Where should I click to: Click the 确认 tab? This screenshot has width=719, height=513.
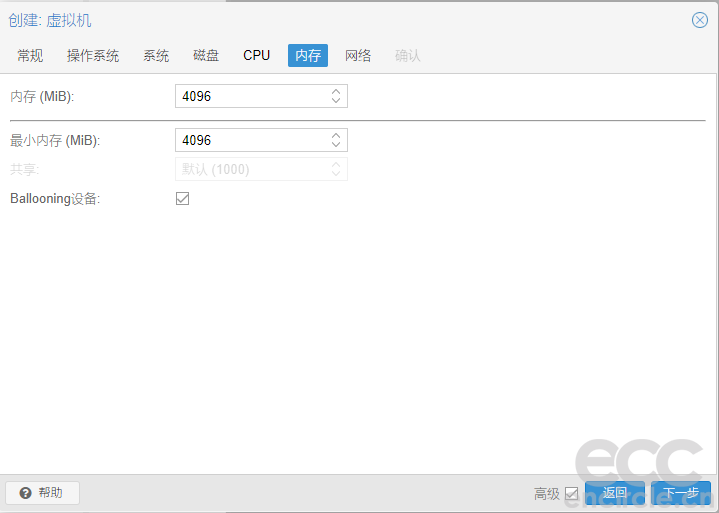(x=408, y=55)
